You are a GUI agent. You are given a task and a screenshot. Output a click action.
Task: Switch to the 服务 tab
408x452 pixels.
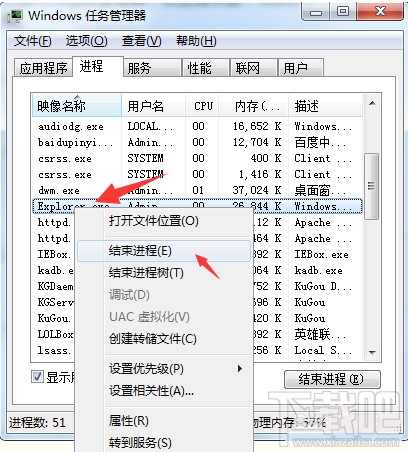(x=153, y=68)
